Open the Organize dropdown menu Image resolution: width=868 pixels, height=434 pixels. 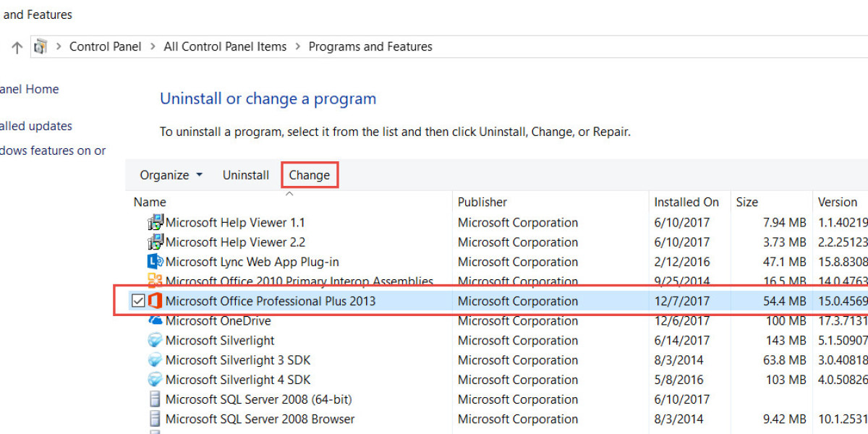(171, 175)
